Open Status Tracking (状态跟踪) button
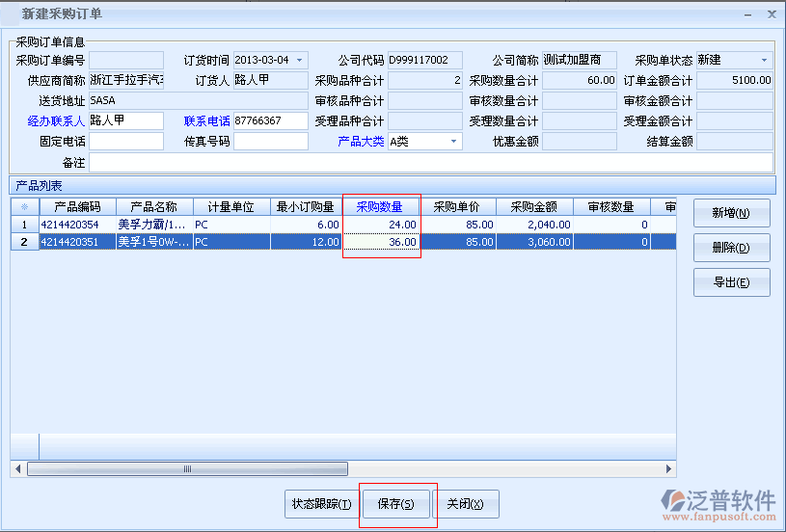This screenshot has height=532, width=786. pyautogui.click(x=320, y=504)
